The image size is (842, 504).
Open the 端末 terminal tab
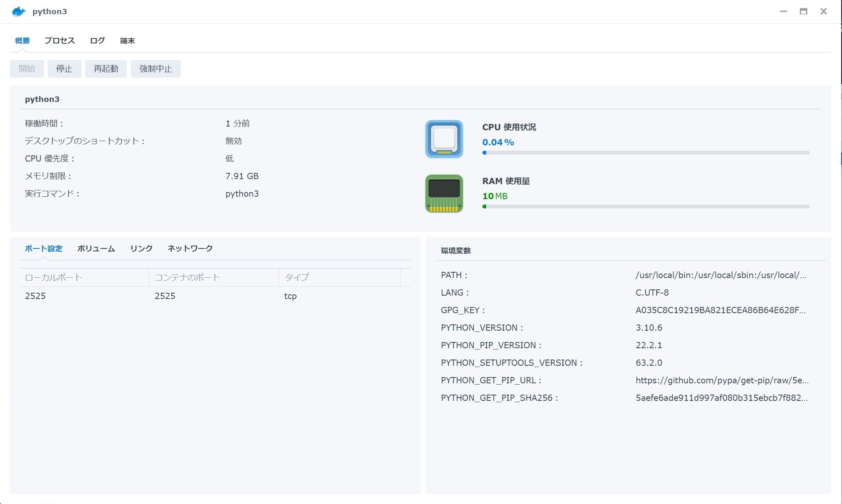coord(127,41)
